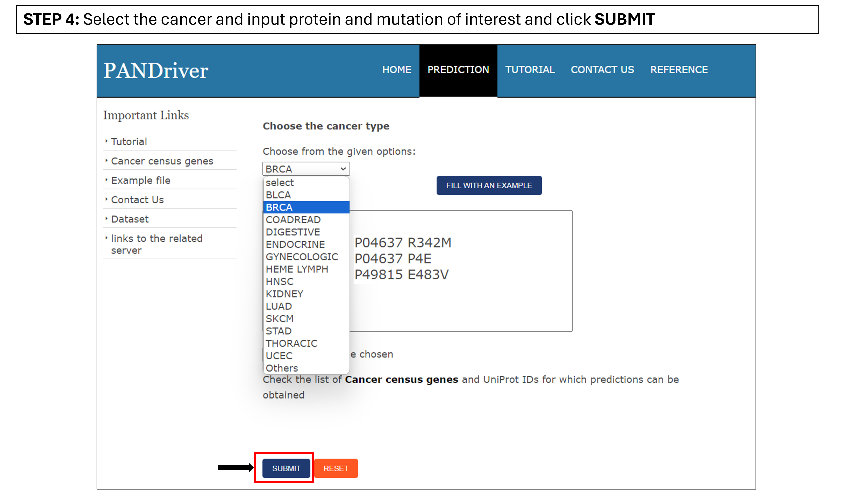Screen dimensions: 851x504
Task: Switch to the TUTORIAL tab
Action: point(530,70)
